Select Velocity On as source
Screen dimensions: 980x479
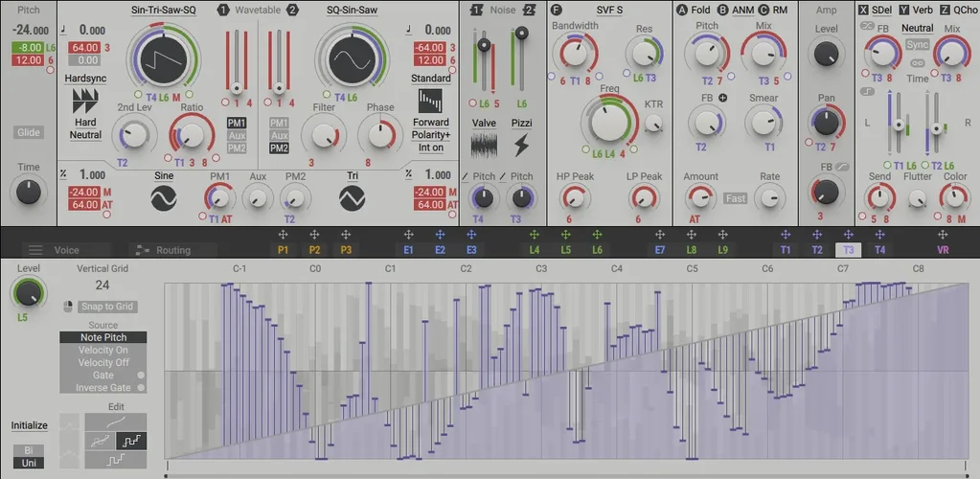tap(103, 350)
